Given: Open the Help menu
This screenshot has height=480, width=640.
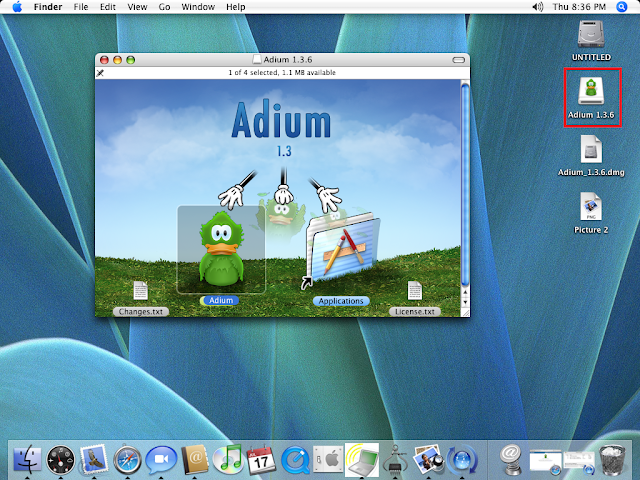Looking at the screenshot, I should click(236, 7).
